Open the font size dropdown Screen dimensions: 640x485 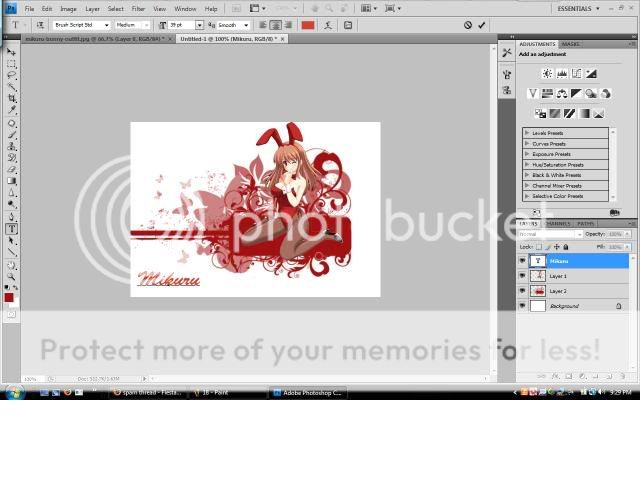click(199, 25)
